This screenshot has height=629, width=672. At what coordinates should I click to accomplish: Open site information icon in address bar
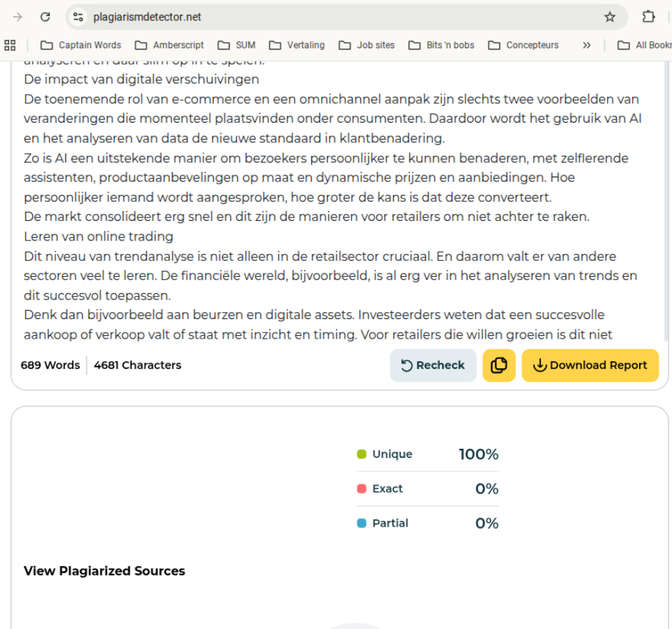coord(78,17)
